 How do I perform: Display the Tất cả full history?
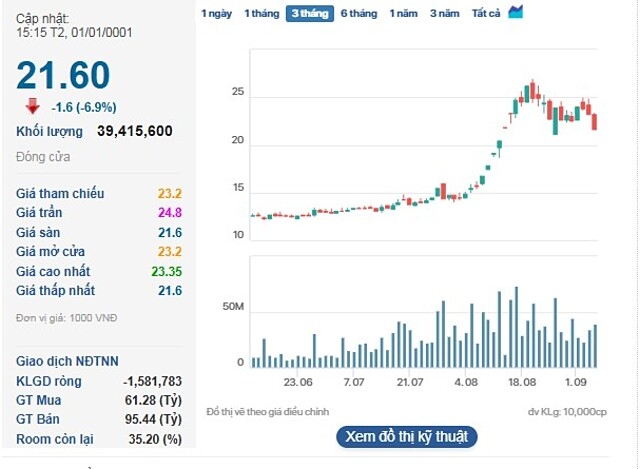486,13
